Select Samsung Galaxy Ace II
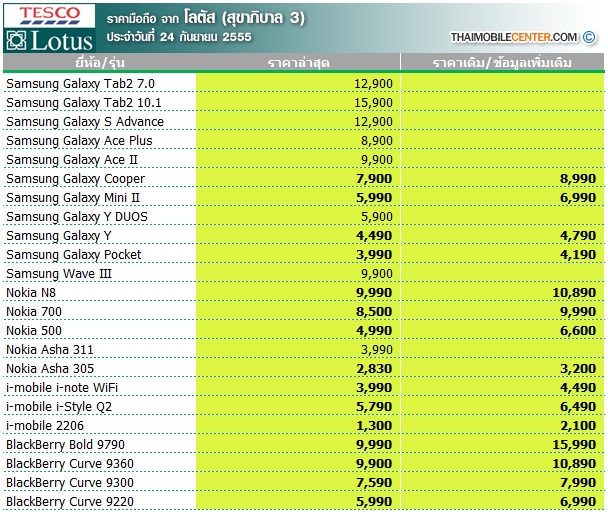This screenshot has width=608, height=516. pyautogui.click(x=72, y=160)
